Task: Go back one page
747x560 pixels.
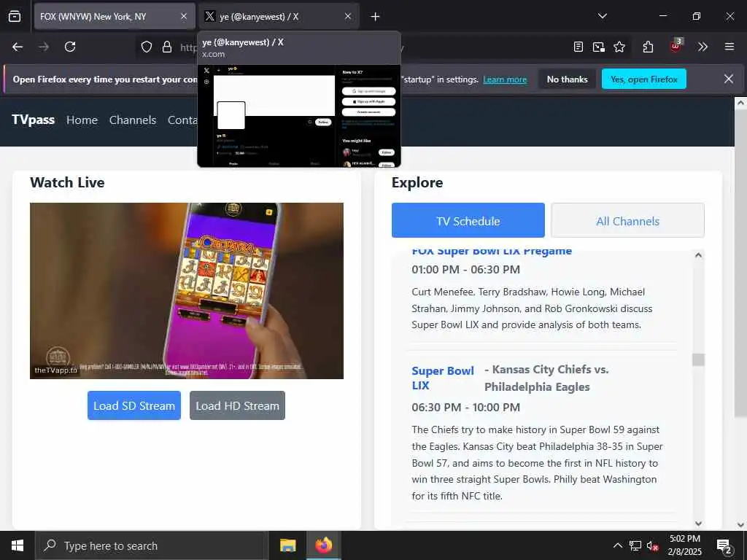Action: 18,47
